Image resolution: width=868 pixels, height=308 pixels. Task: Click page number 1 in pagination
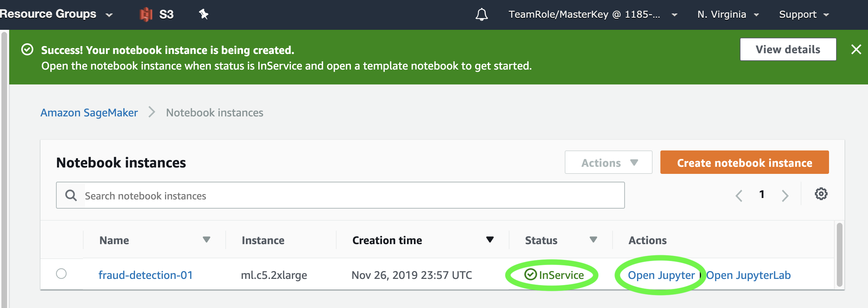762,194
